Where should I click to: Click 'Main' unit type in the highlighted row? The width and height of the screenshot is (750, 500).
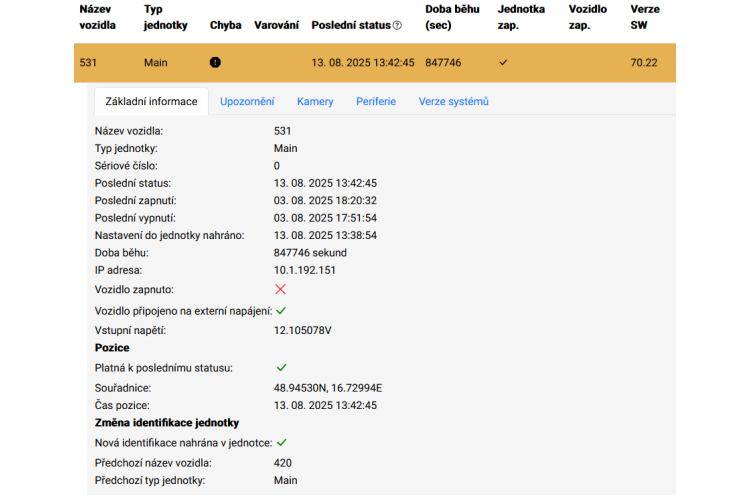[x=155, y=63]
